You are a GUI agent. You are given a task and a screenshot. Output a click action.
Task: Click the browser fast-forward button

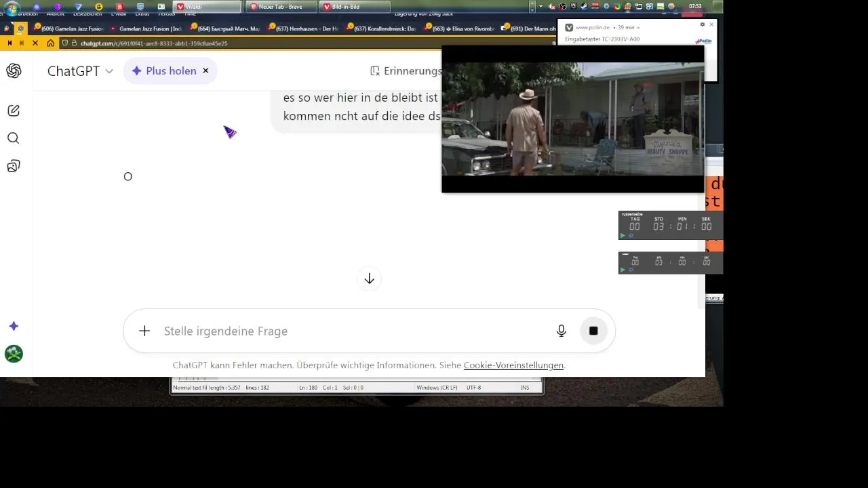click(22, 43)
